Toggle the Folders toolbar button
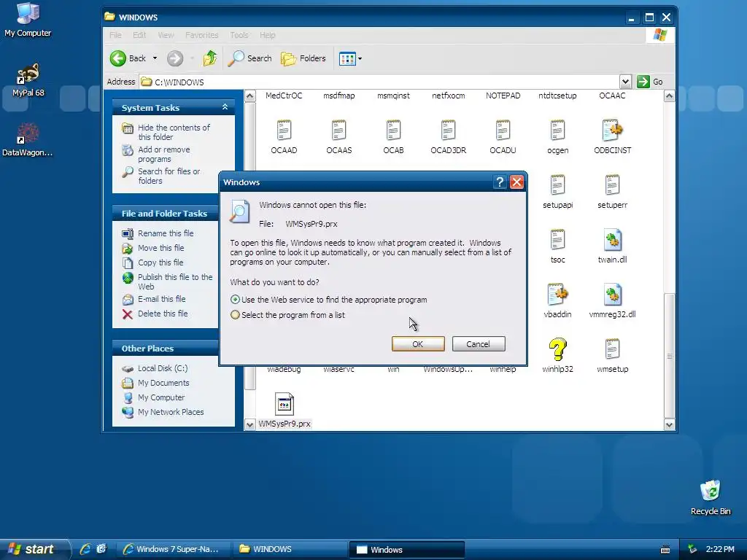The height and width of the screenshot is (560, 747). 303,58
